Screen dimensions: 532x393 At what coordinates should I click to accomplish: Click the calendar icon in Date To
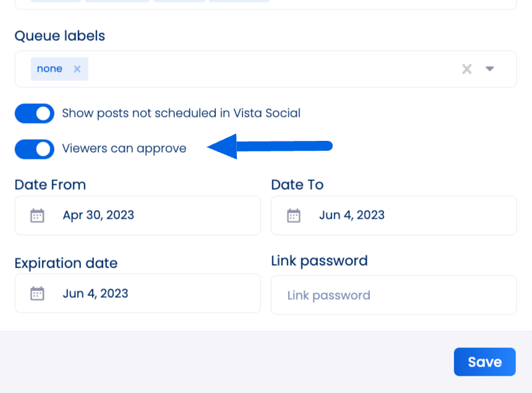click(294, 216)
